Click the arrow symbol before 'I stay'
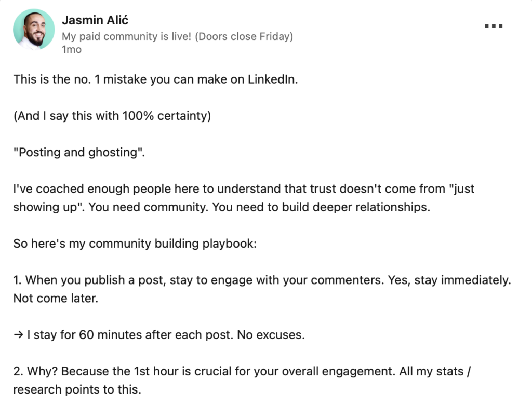This screenshot has height=418, width=532. click(x=18, y=335)
